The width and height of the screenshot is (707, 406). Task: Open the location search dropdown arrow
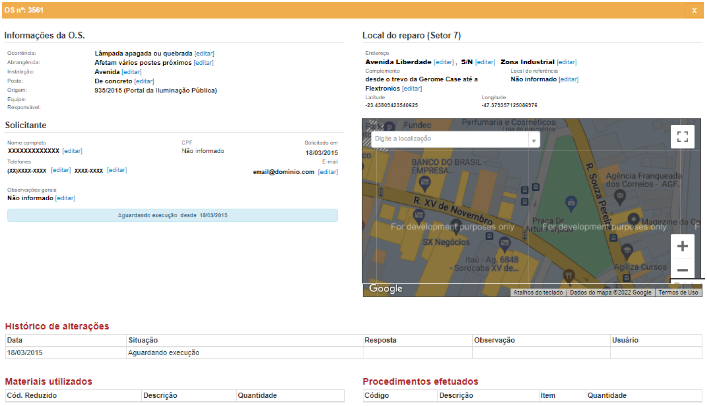(533, 140)
